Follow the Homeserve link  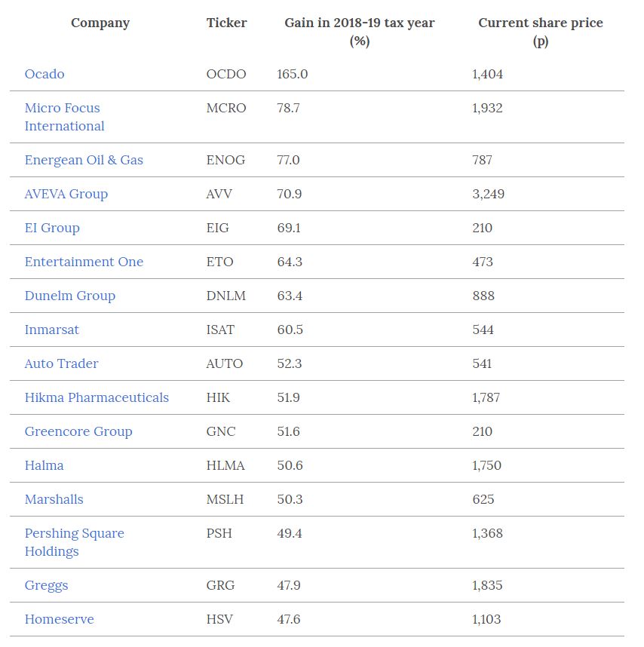(x=60, y=619)
